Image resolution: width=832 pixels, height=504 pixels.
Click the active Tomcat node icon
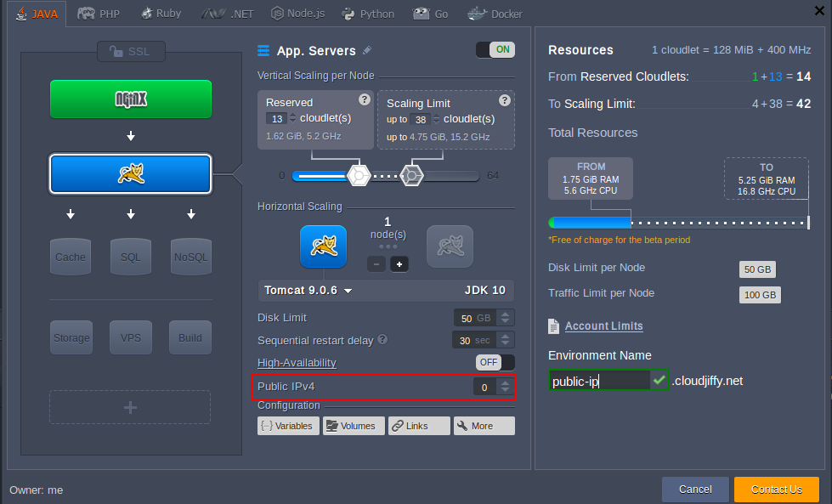323,246
